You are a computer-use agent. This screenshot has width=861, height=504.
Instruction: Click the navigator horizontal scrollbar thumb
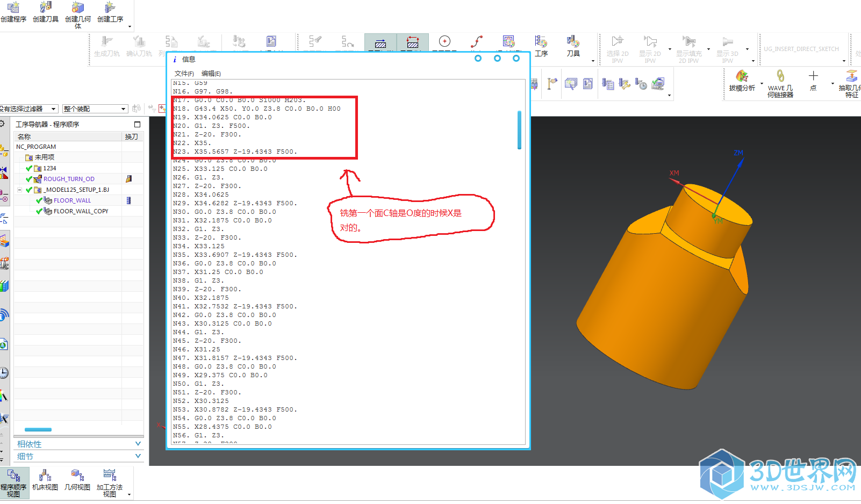(x=38, y=429)
